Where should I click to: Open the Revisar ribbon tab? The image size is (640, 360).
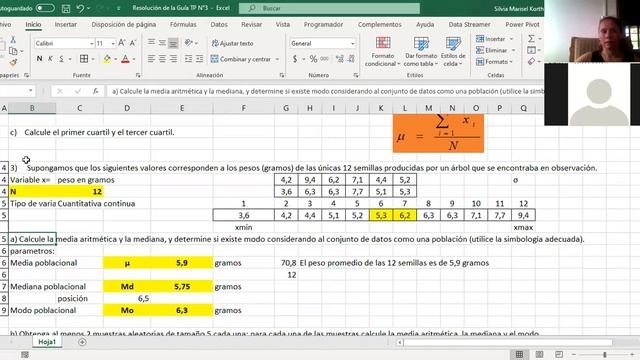click(x=251, y=24)
